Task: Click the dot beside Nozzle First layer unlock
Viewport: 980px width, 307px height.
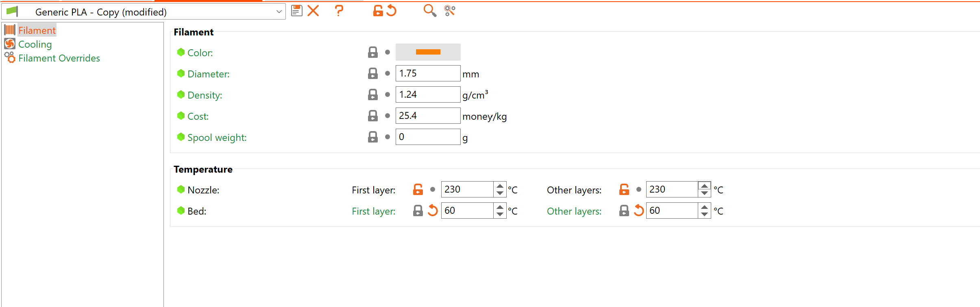Action: [433, 189]
